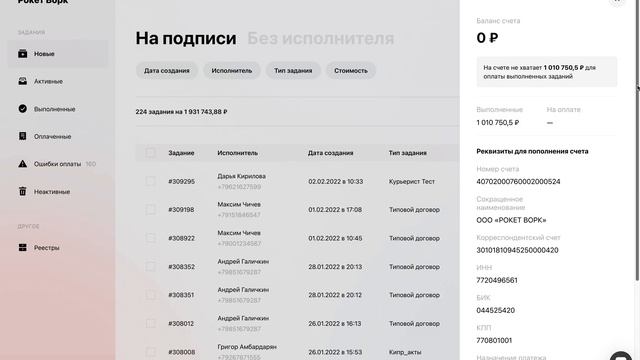
Task: Check the box for task #308351
Action: [150, 295]
